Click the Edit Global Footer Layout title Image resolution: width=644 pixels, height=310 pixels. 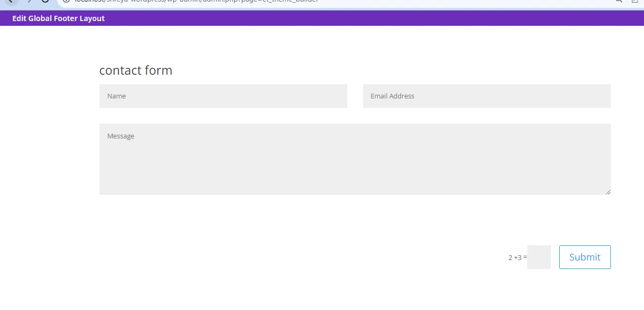[x=58, y=18]
